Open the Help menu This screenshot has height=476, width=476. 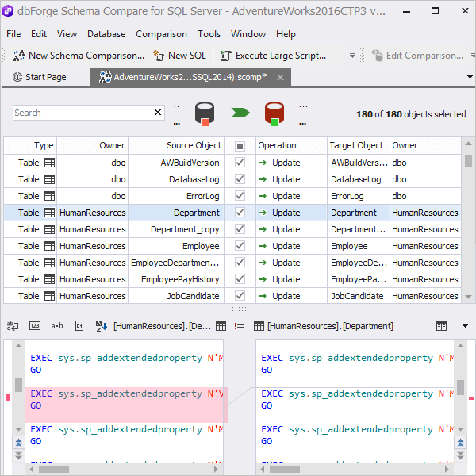point(286,34)
